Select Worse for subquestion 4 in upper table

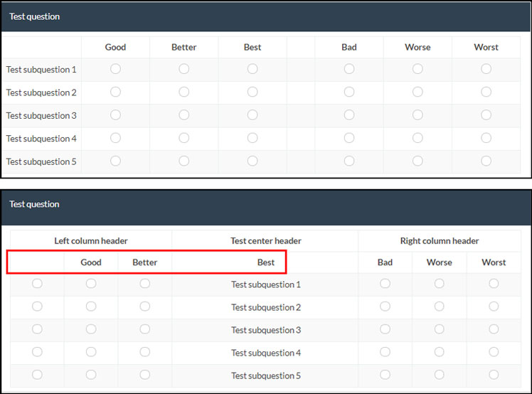point(417,138)
